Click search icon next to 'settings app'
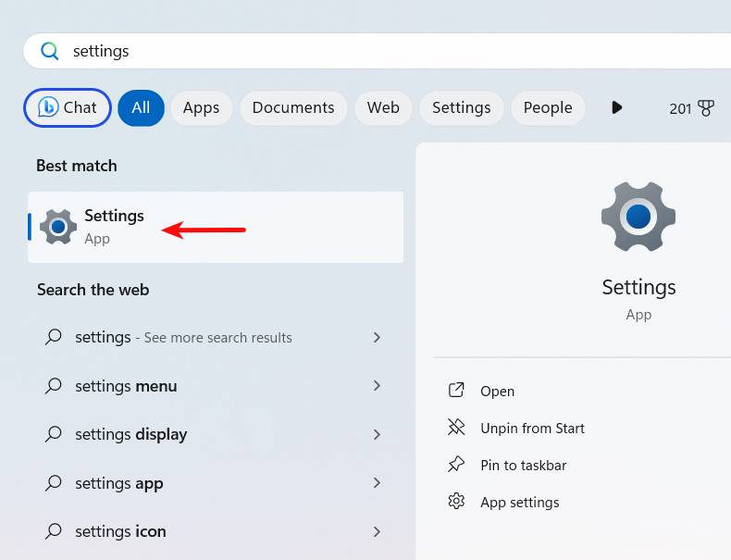 53,483
